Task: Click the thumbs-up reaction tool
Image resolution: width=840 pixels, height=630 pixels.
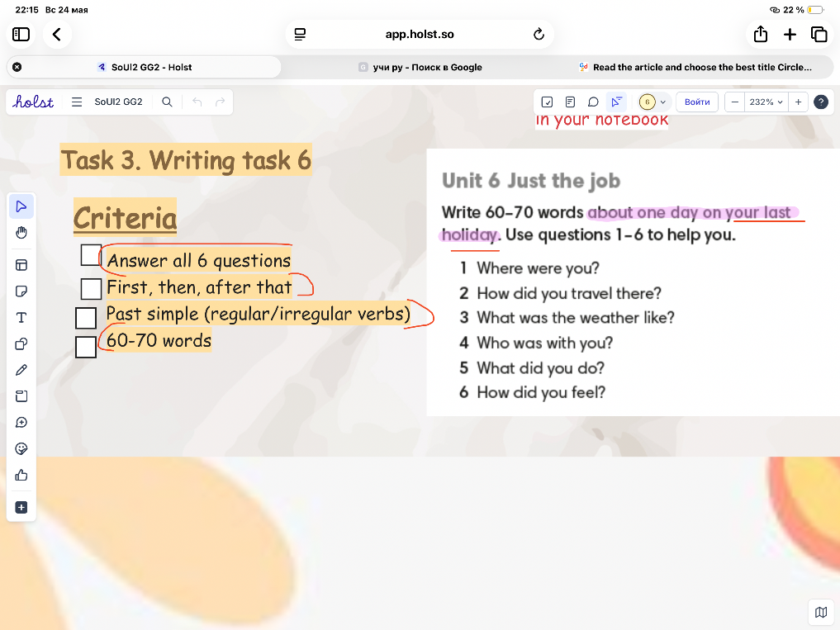Action: point(21,475)
